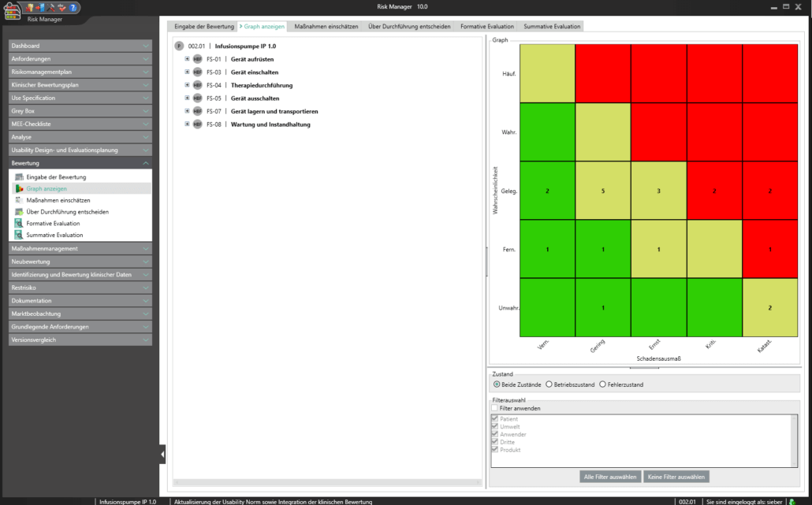This screenshot has height=505, width=812.
Task: Click the logout door icon in the top toolbar
Action: 39,8
